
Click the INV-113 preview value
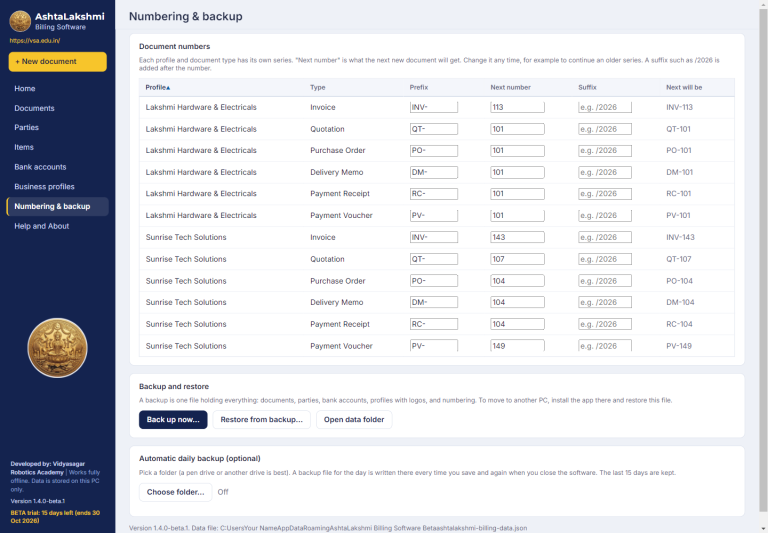[x=679, y=107]
